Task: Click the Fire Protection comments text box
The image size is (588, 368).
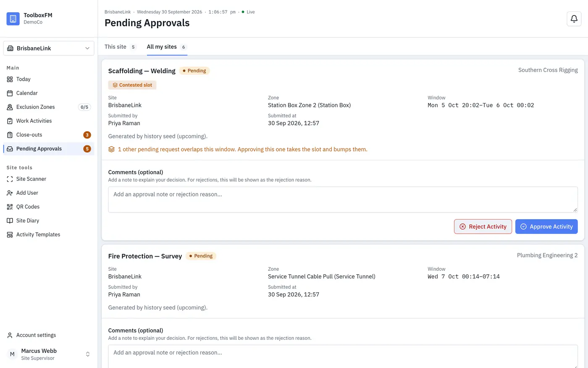Action: (343, 357)
